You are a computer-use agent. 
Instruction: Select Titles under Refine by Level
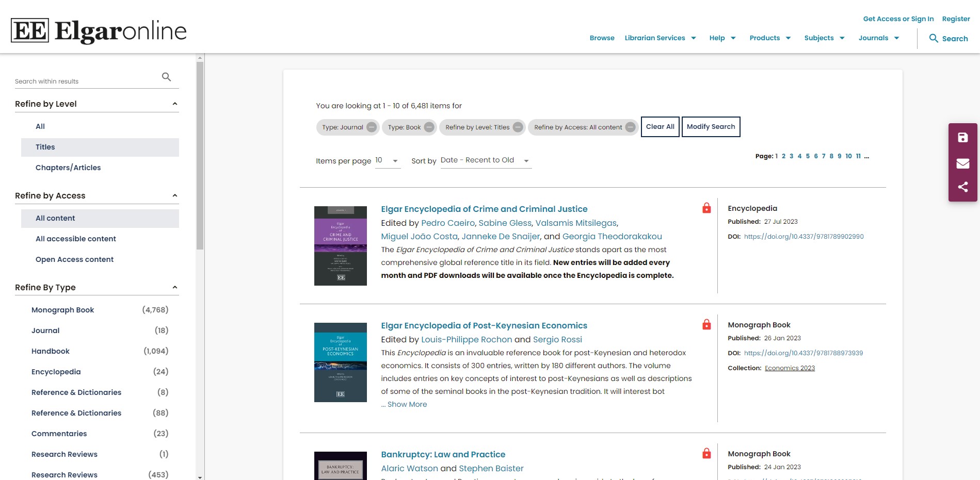pyautogui.click(x=100, y=147)
